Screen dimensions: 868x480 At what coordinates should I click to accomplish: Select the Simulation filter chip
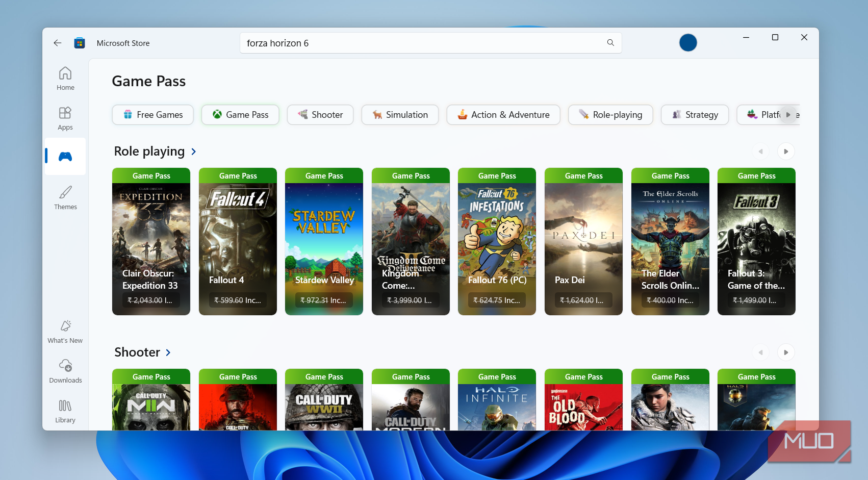[400, 115]
